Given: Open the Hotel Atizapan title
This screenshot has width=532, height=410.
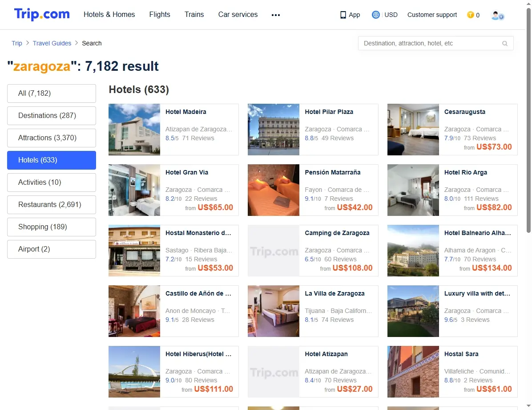Looking at the screenshot, I should (326, 354).
